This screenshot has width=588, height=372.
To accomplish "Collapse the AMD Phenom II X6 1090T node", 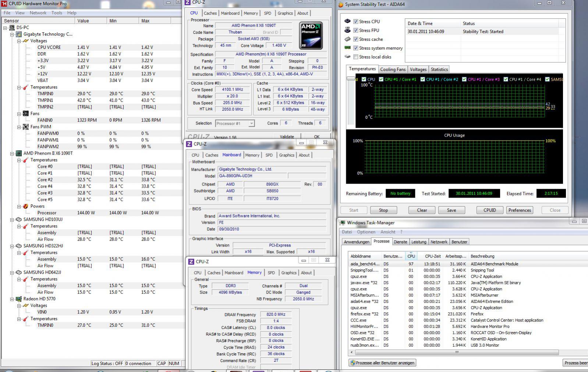I will pos(12,153).
